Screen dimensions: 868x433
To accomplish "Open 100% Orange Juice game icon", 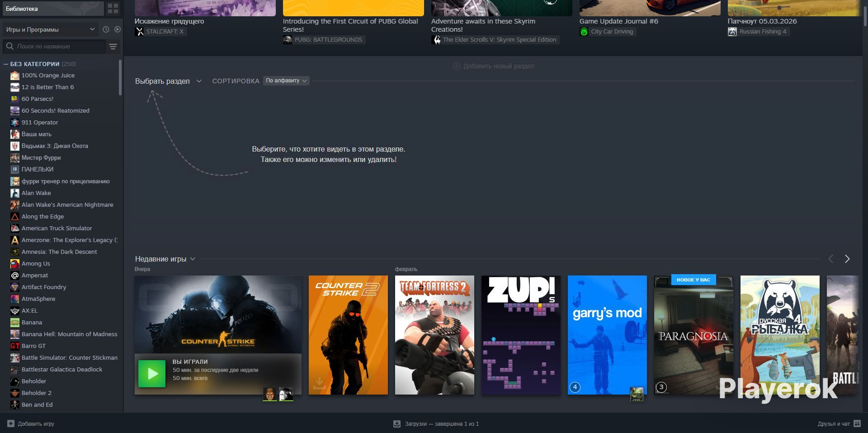I will pyautogui.click(x=15, y=76).
